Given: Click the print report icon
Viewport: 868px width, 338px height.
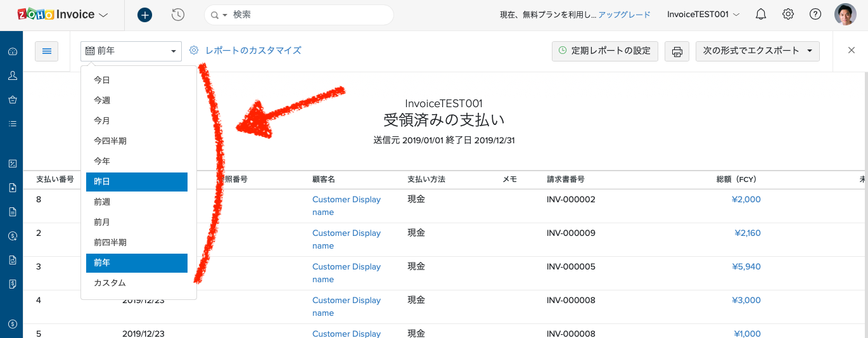Looking at the screenshot, I should [677, 51].
